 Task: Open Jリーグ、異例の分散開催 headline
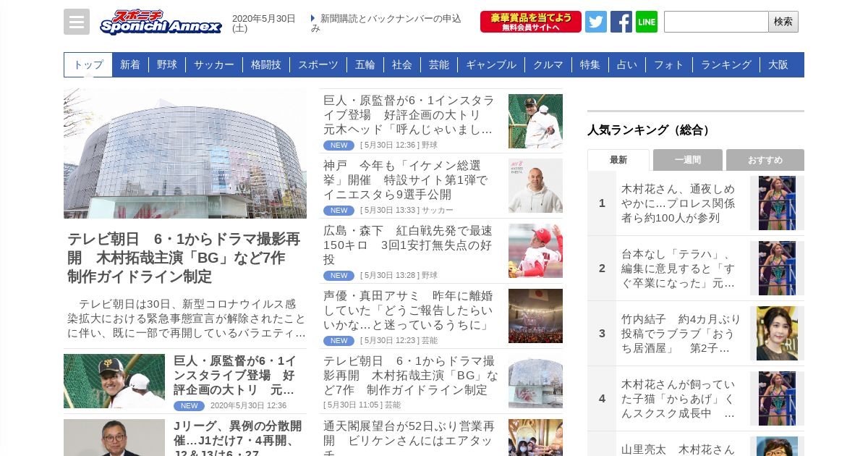click(238, 439)
